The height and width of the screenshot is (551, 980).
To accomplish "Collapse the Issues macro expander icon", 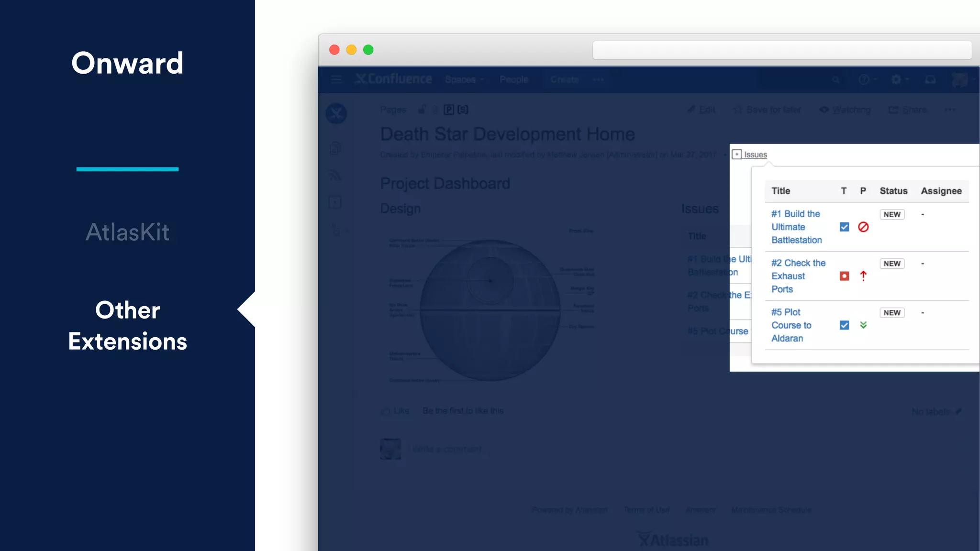I will pos(737,154).
